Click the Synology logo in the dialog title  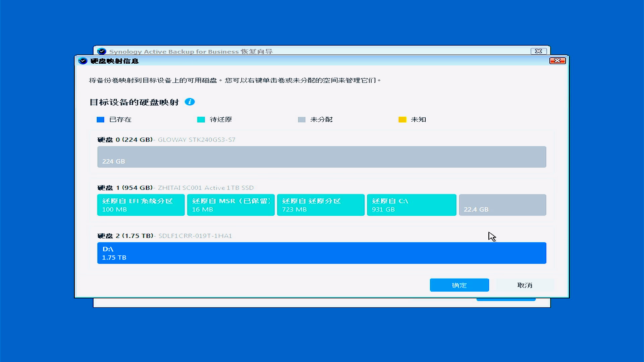83,61
